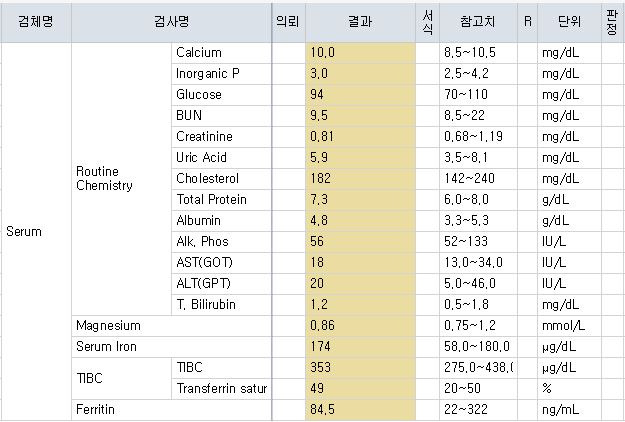Select the Magnesium test row
Image resolution: width=625 pixels, height=422 pixels.
pyautogui.click(x=109, y=325)
